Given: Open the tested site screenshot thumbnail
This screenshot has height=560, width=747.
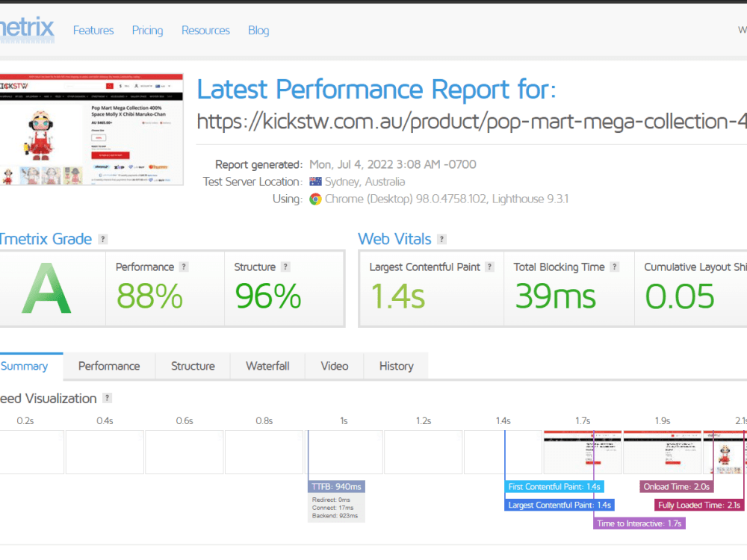Looking at the screenshot, I should 91,129.
